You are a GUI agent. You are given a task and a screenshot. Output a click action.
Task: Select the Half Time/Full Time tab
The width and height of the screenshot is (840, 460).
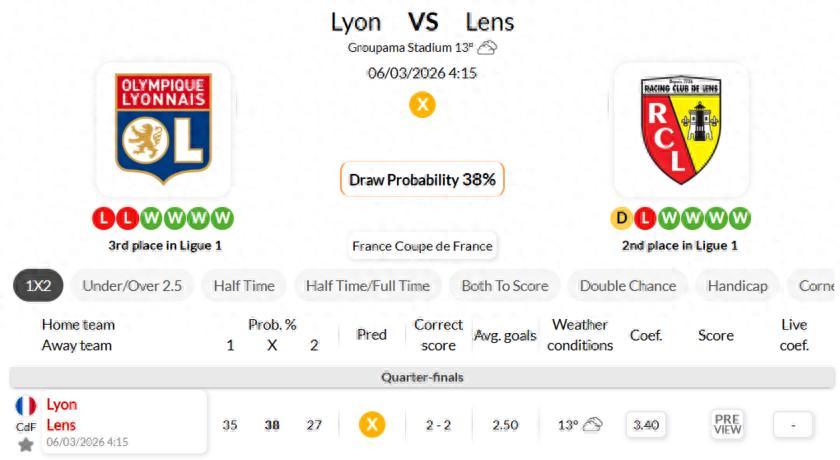367,286
